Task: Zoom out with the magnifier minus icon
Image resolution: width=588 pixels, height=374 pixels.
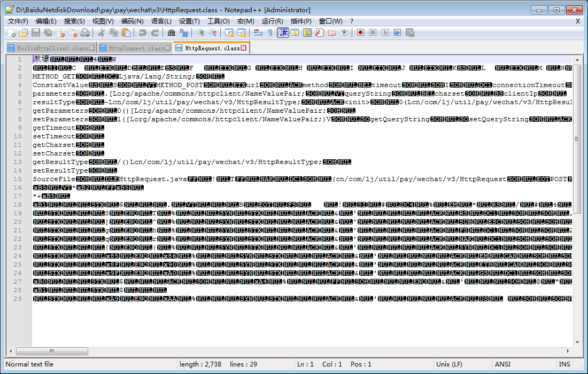Action: 213,33
